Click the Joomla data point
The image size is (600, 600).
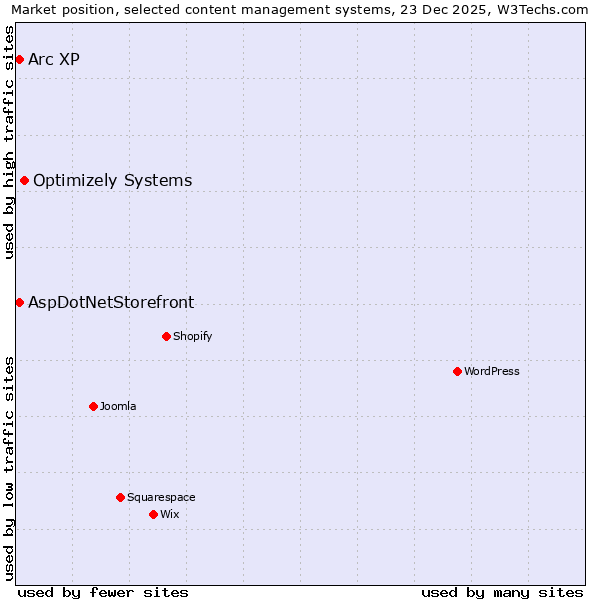click(x=93, y=406)
